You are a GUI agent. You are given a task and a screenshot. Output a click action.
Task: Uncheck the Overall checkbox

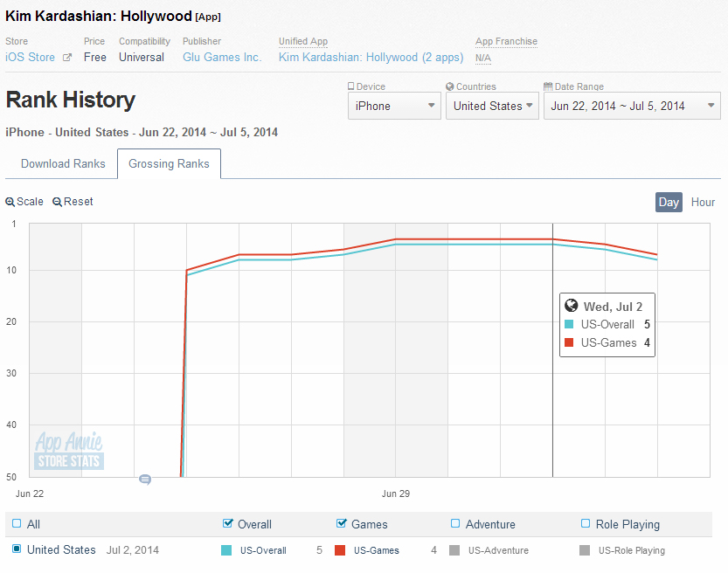[x=227, y=523]
